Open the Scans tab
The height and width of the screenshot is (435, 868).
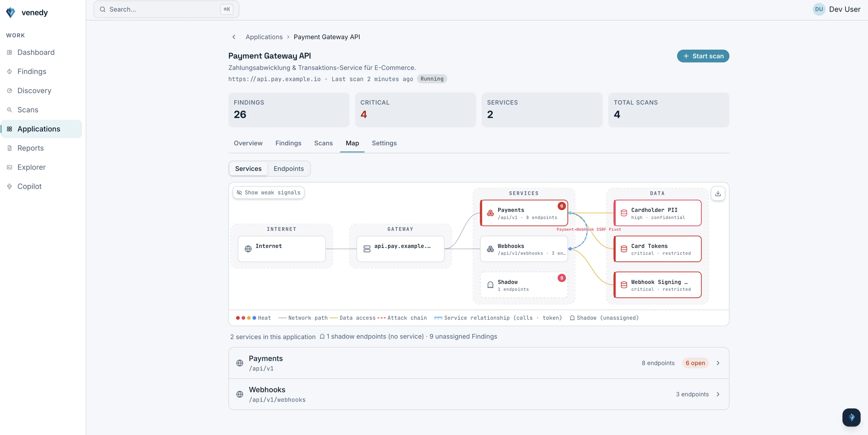pos(323,143)
